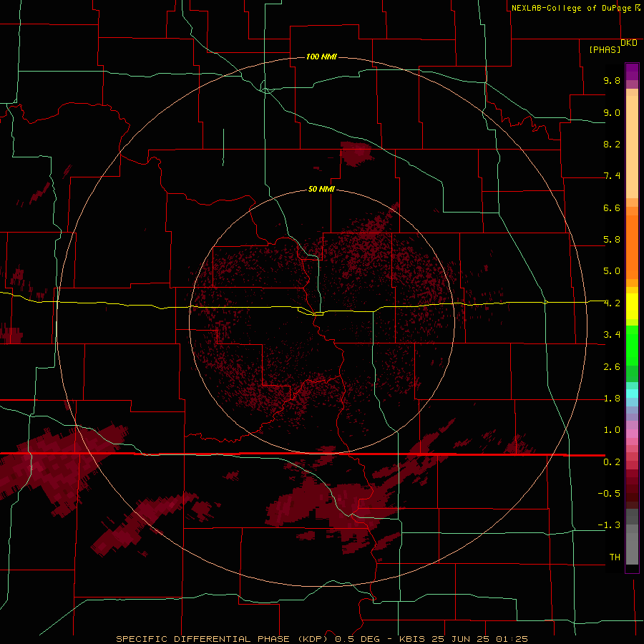Click the 1.0 value on the color scale
The height and width of the screenshot is (644, 644).
coord(612,430)
